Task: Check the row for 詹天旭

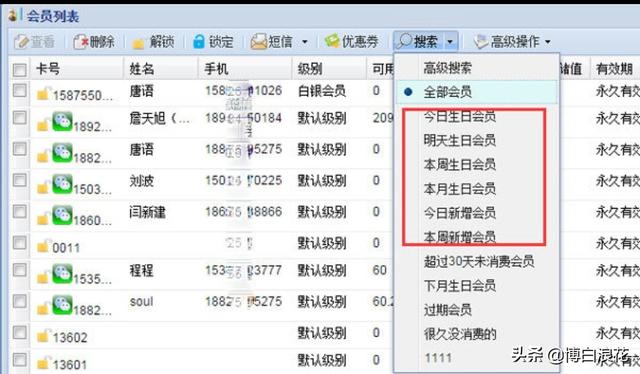Action: (x=19, y=118)
